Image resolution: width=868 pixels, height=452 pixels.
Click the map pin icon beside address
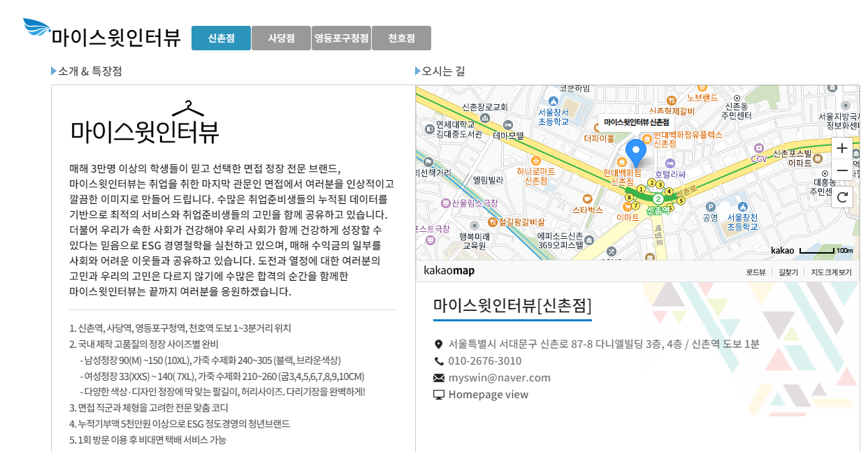439,344
